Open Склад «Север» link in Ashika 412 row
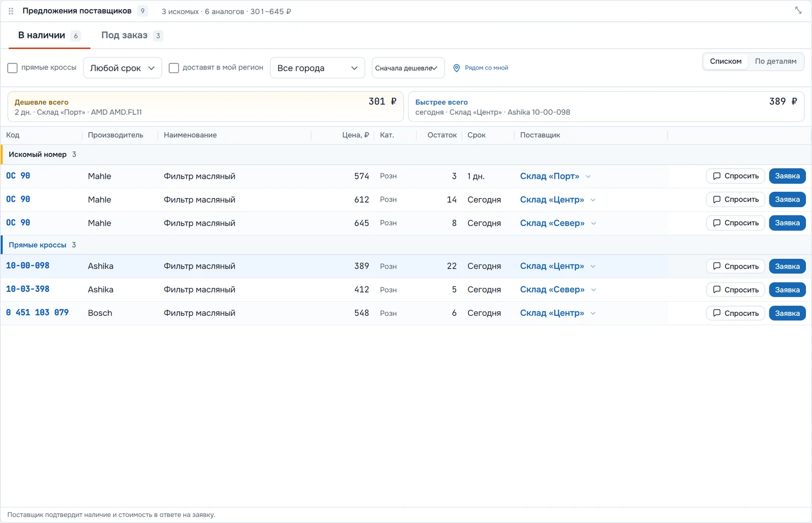Viewport: 812px width, 523px height. [552, 289]
